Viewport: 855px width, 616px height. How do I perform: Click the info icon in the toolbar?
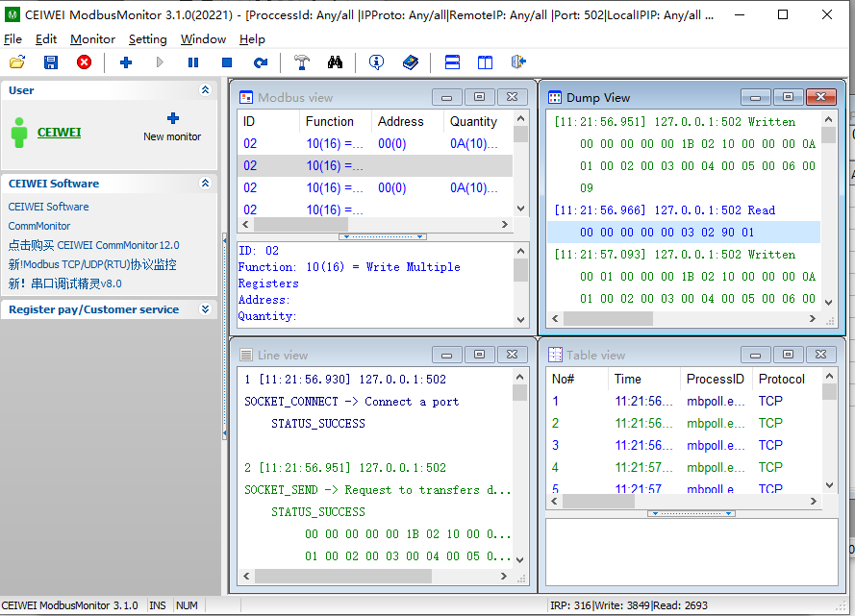coord(376,62)
